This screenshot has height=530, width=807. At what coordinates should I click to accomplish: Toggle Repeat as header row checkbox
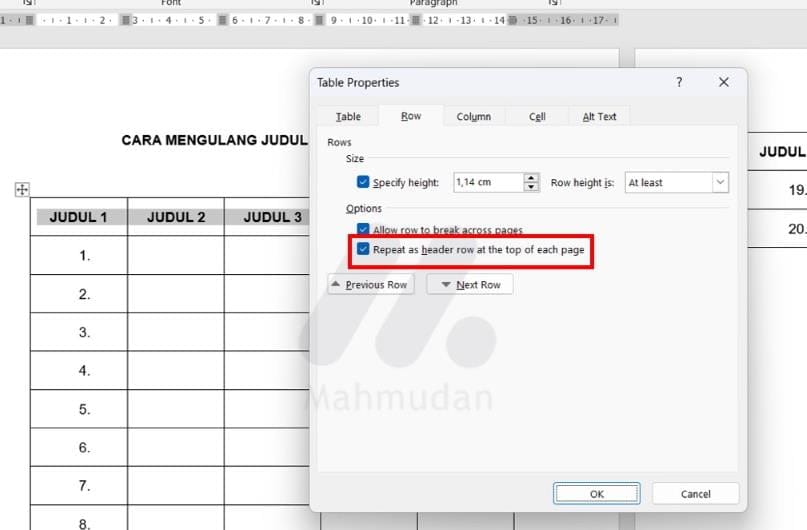(363, 249)
